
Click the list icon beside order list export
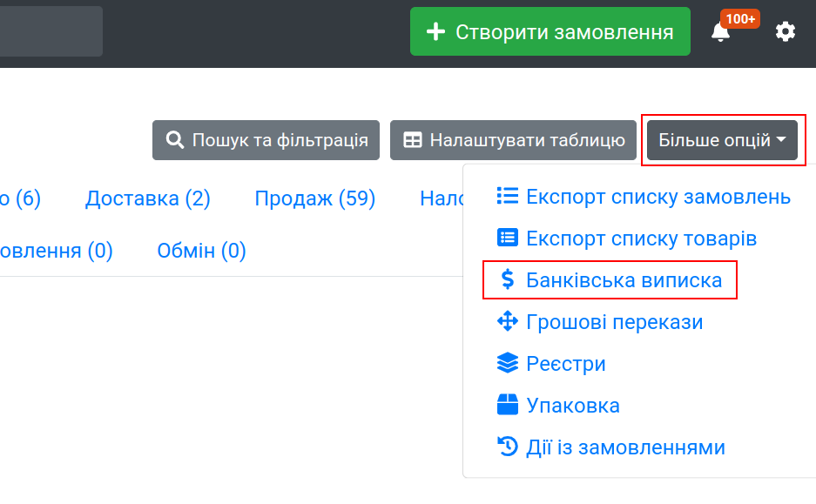point(507,196)
